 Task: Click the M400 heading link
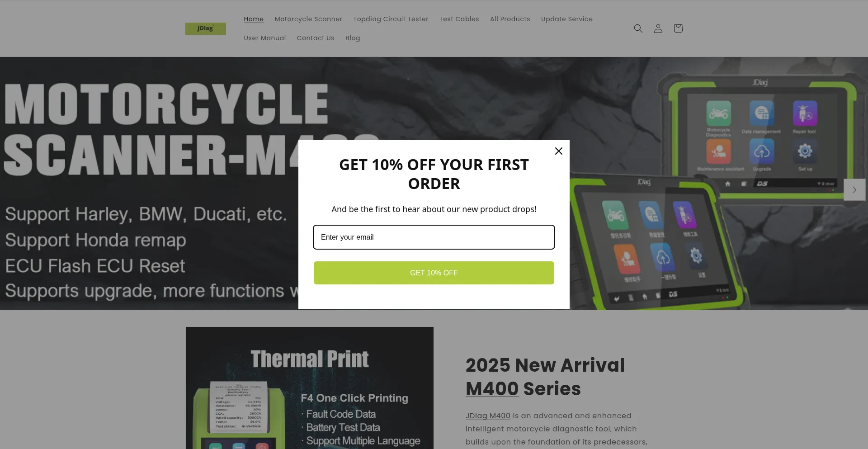tap(492, 388)
